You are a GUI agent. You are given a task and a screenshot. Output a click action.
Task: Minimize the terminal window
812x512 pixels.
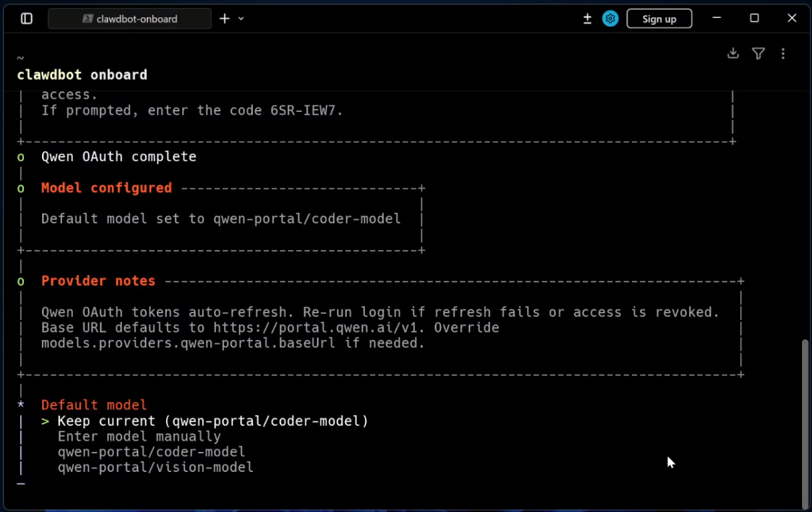(717, 19)
